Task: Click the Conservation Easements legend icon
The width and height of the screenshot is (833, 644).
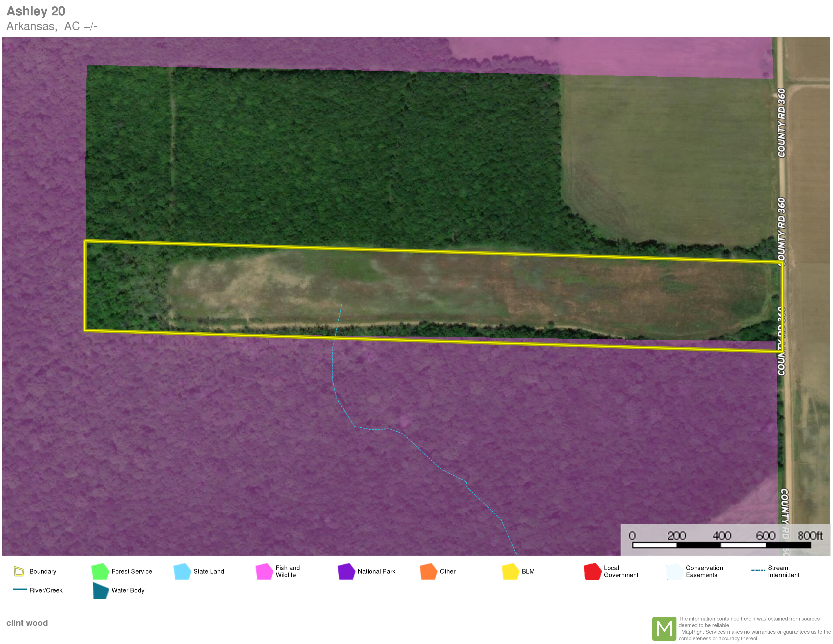Action: (x=674, y=571)
